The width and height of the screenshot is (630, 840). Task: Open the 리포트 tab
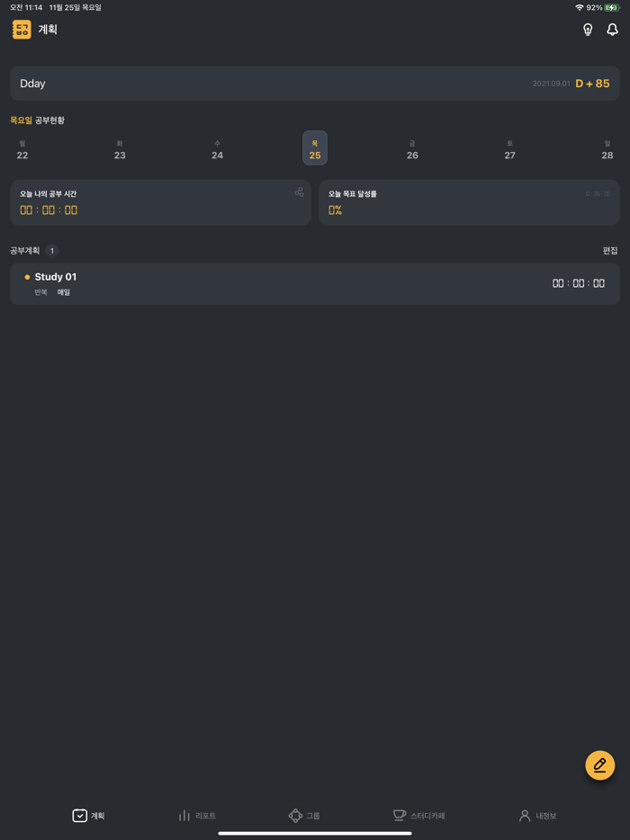(x=197, y=816)
